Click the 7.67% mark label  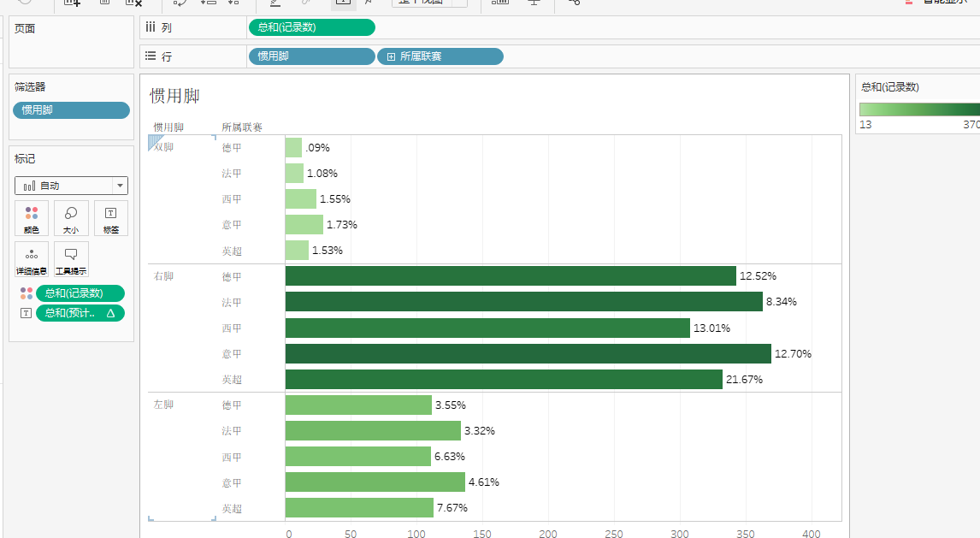tap(452, 507)
